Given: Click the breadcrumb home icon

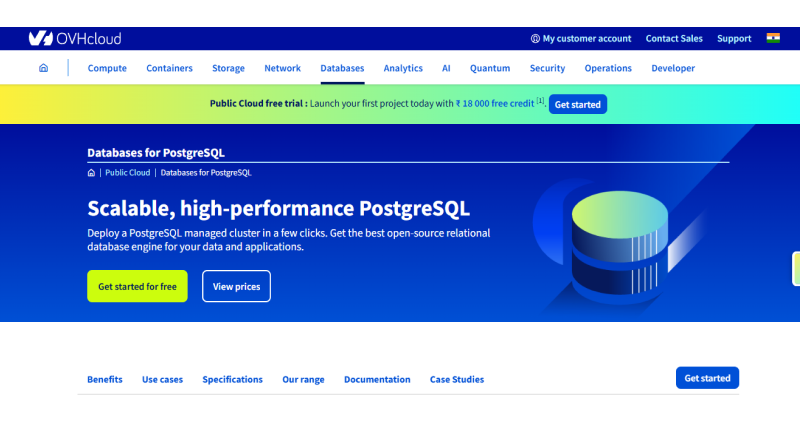Looking at the screenshot, I should pos(91,172).
